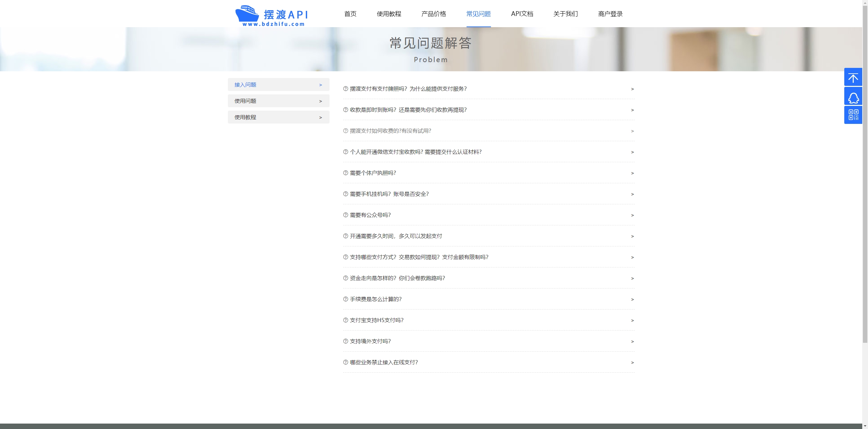Expand arrow for 个人能开通微信支付宝收款吗 question
This screenshot has height=429, width=868.
coord(632,152)
